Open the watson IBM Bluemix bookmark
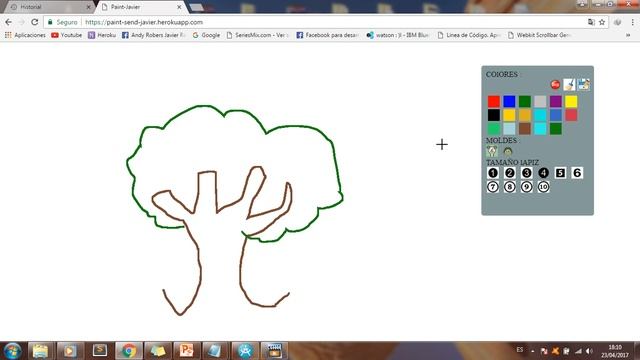 tap(398, 35)
